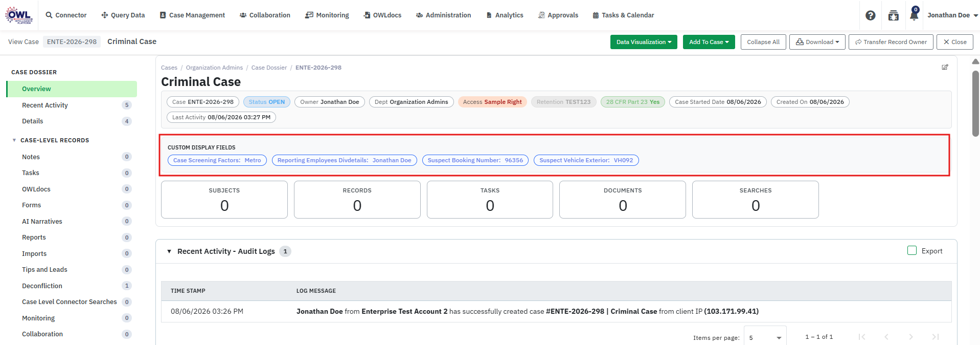Collapse the Case-Level Records tree section

pos(14,140)
